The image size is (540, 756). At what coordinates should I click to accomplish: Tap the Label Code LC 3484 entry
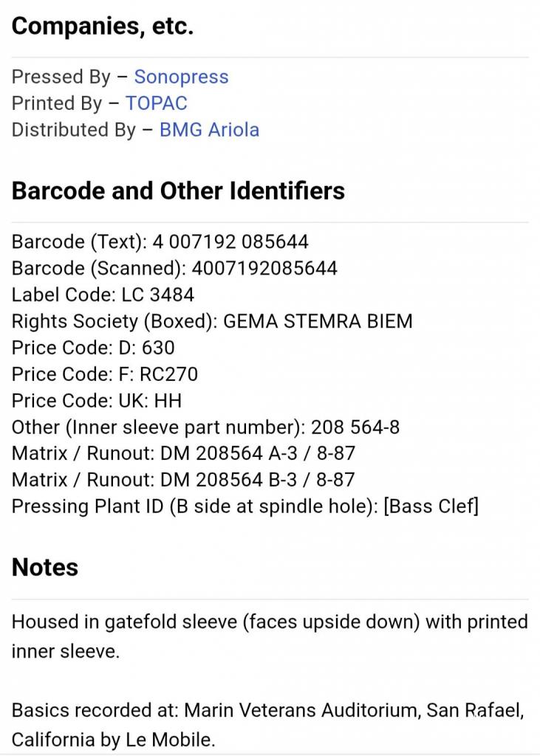coord(103,295)
